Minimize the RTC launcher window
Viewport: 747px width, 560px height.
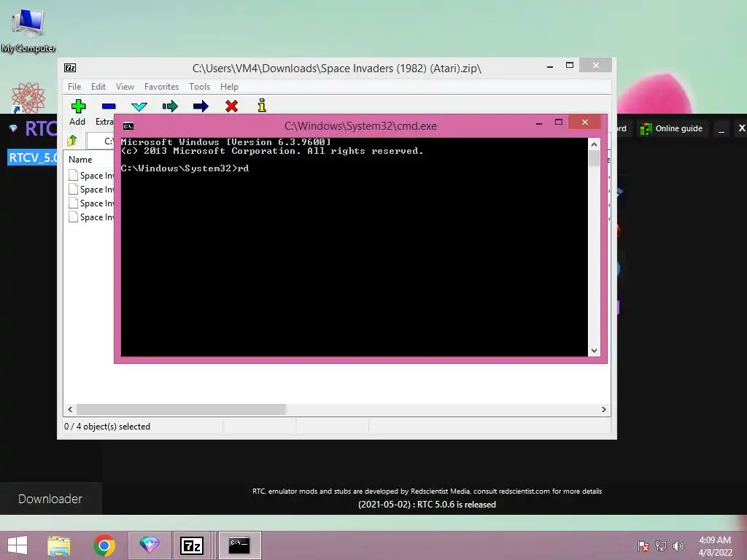click(721, 128)
